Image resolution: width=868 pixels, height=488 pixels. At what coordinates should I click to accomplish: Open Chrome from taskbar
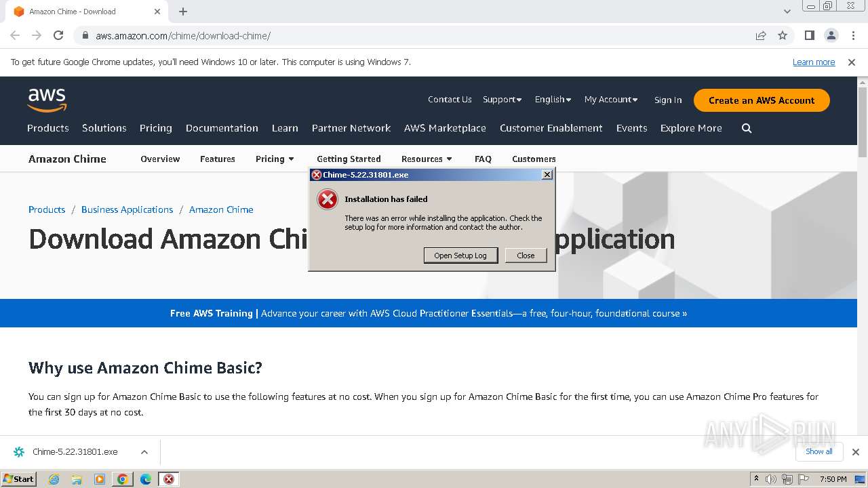tap(122, 479)
